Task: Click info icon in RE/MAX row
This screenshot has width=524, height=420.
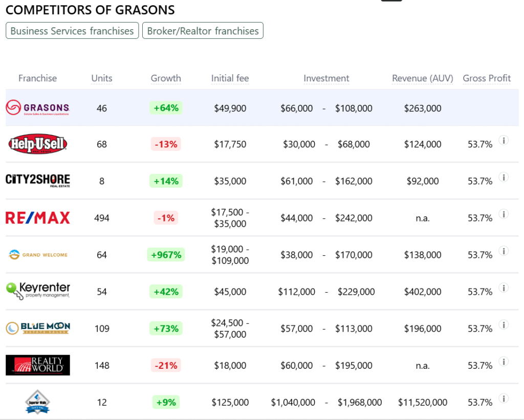Action: 504,214
